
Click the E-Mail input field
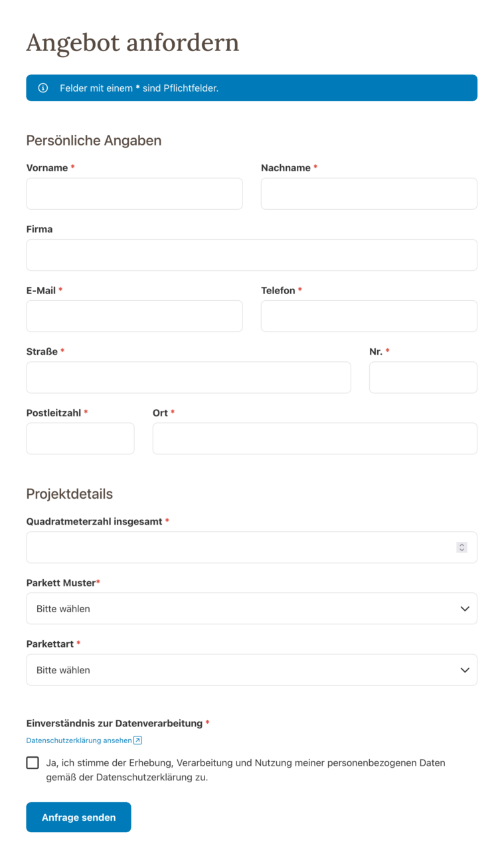coord(134,316)
